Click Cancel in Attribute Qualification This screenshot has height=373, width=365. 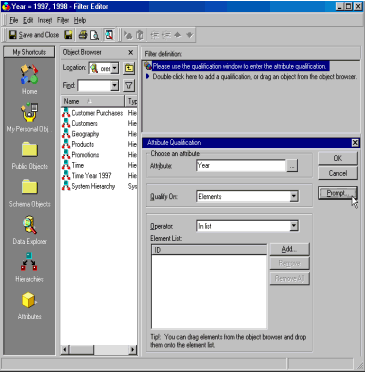(x=338, y=173)
